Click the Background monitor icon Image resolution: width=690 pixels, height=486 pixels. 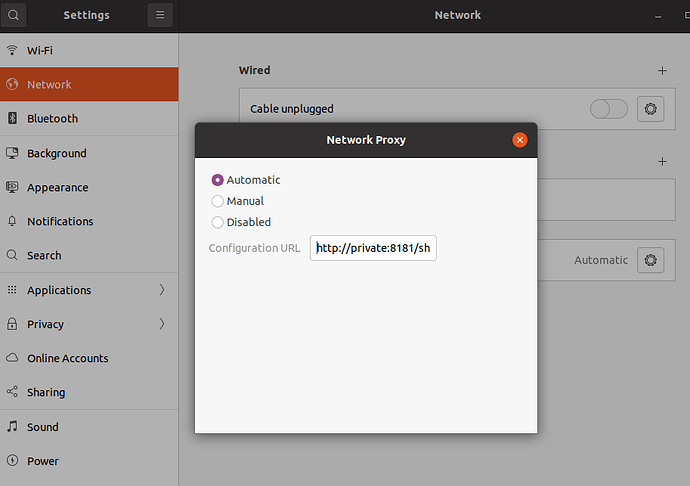[x=12, y=153]
